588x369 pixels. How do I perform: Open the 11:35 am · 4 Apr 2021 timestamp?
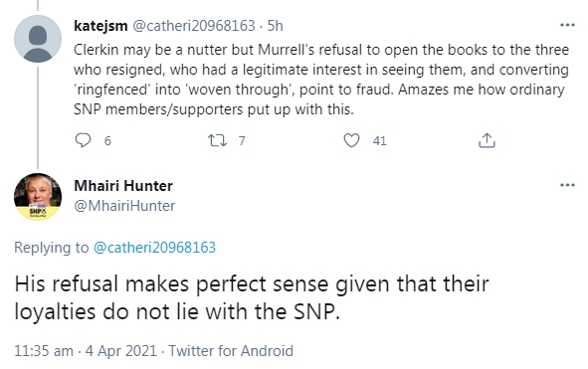86,351
